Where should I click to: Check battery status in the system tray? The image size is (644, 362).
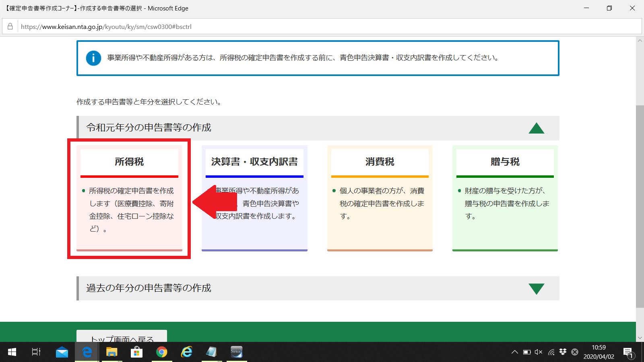point(526,352)
